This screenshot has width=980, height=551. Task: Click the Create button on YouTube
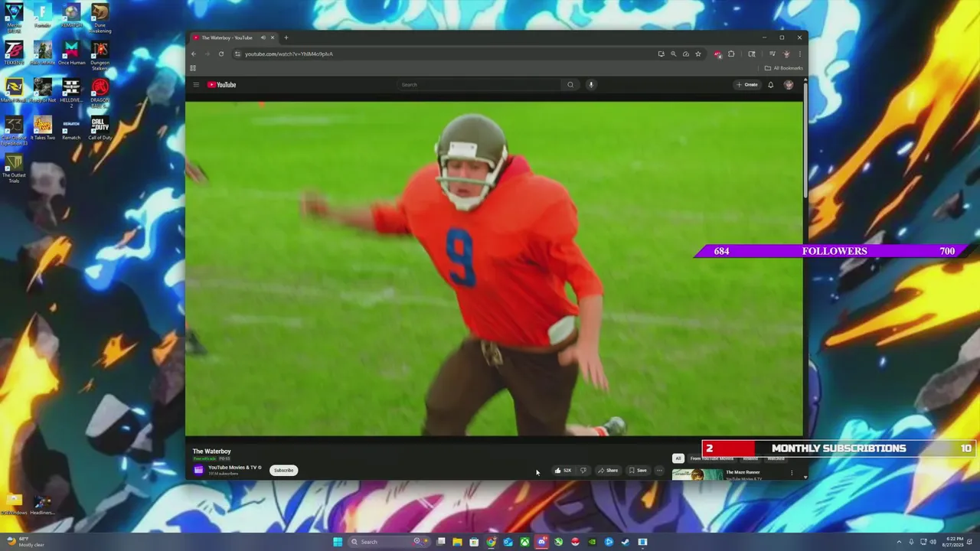click(x=747, y=85)
